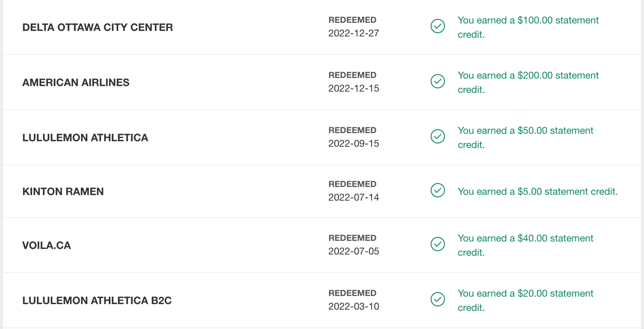The height and width of the screenshot is (329, 644).
Task: Click the checkmark icon for Lululemon Athletica B2C
Action: [x=438, y=299]
